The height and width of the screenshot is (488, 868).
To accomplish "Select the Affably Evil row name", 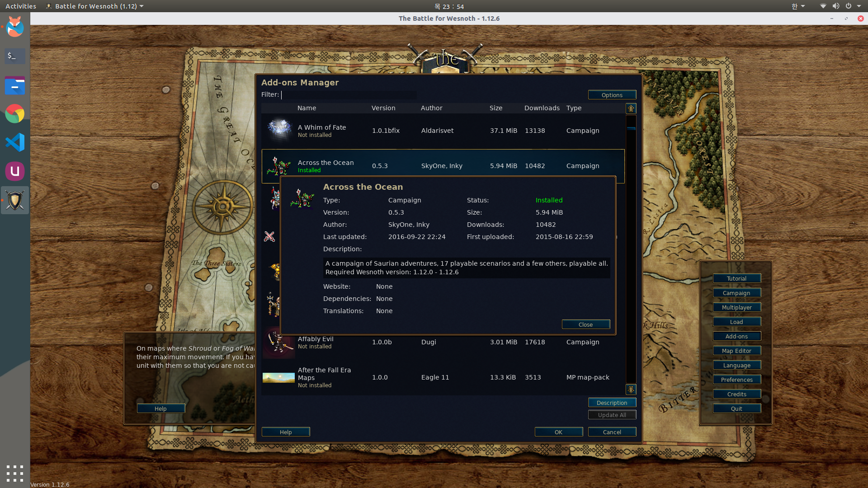I will click(316, 339).
